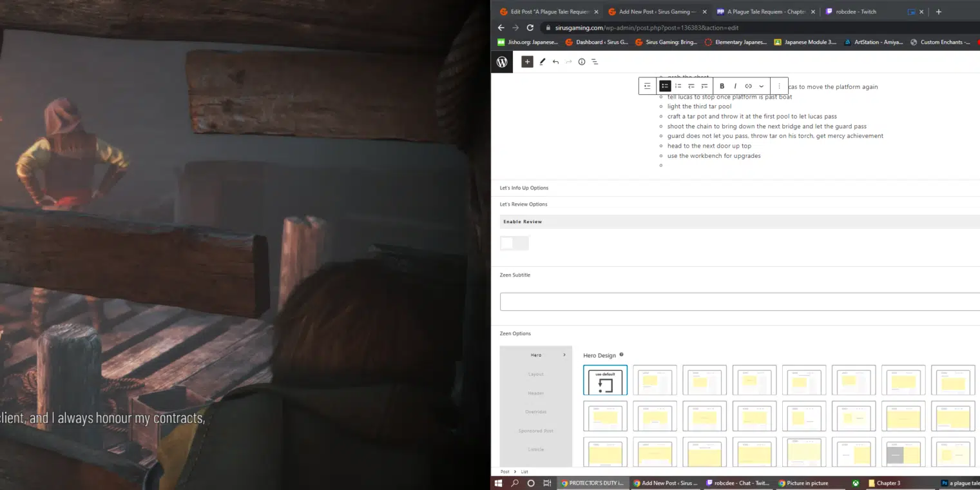Open Sirus Gaming: Bring bookmark
The height and width of the screenshot is (490, 980).
[666, 43]
